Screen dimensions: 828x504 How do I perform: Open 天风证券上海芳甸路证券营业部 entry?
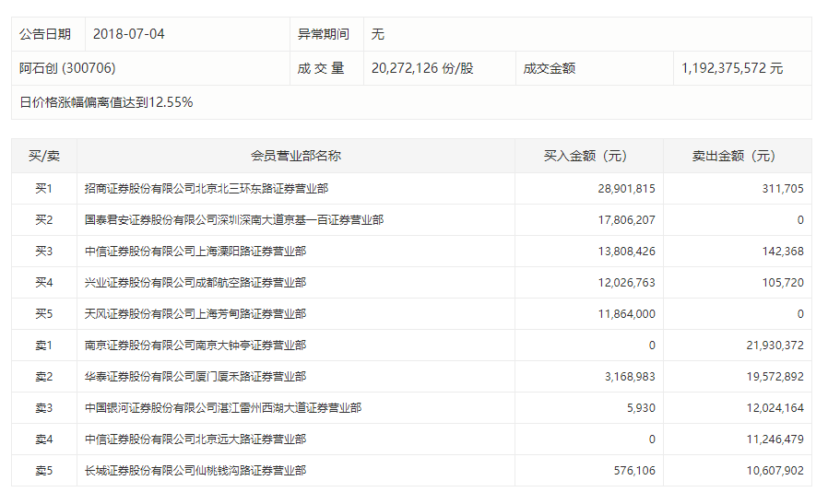[195, 314]
